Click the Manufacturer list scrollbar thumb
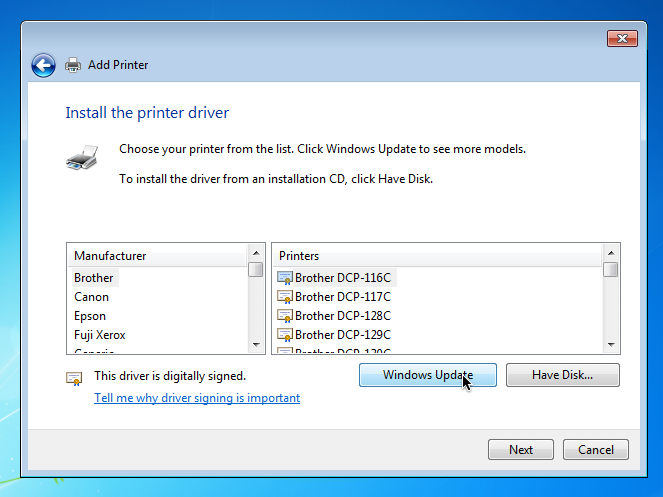Viewport: 663px width, 497px height. click(x=256, y=269)
